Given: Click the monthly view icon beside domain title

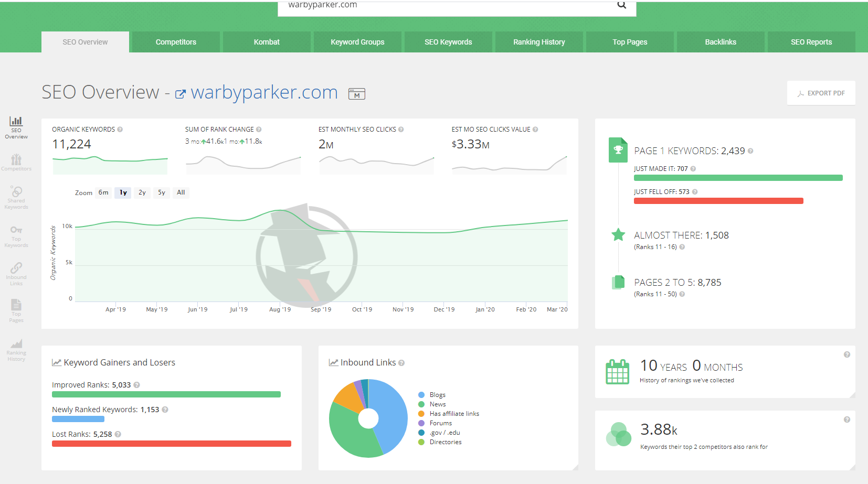Looking at the screenshot, I should click(357, 94).
